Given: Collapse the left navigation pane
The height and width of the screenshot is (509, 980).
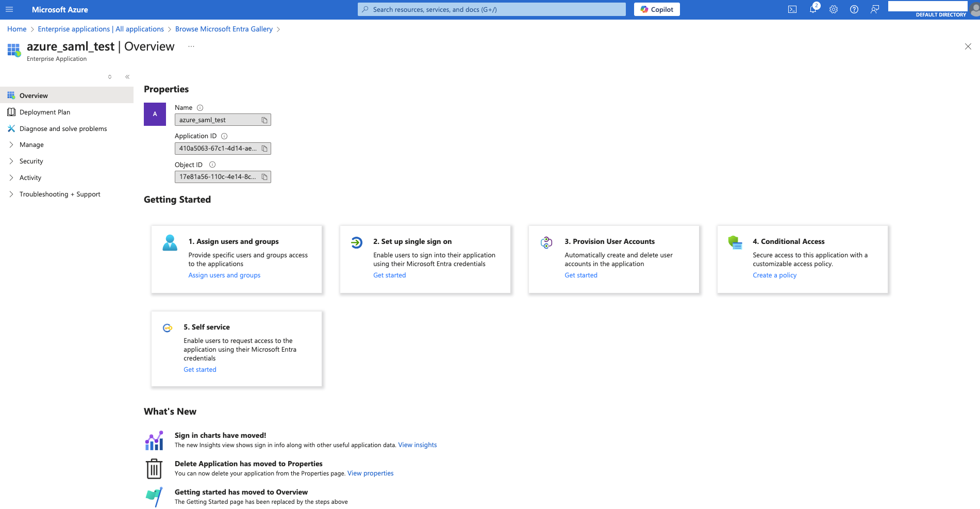Looking at the screenshot, I should (x=127, y=77).
